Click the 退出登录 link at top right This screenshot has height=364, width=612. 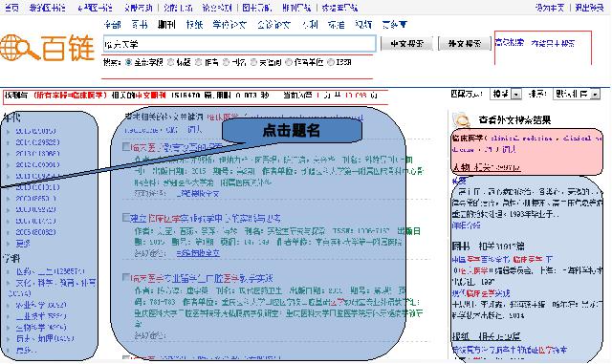pyautogui.click(x=589, y=8)
